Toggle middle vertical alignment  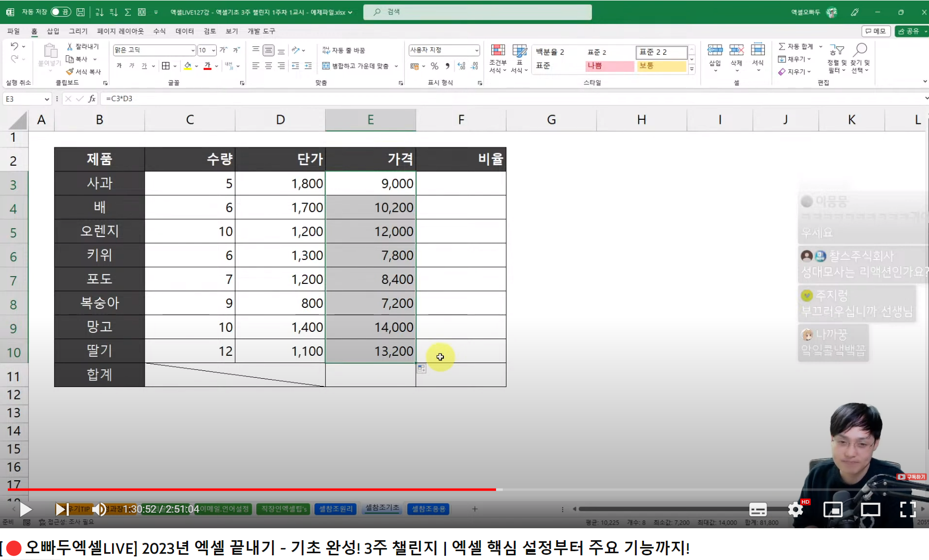(x=268, y=51)
